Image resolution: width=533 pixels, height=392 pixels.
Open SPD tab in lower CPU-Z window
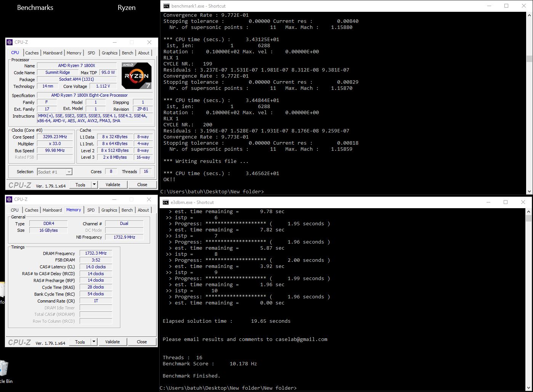coord(91,210)
